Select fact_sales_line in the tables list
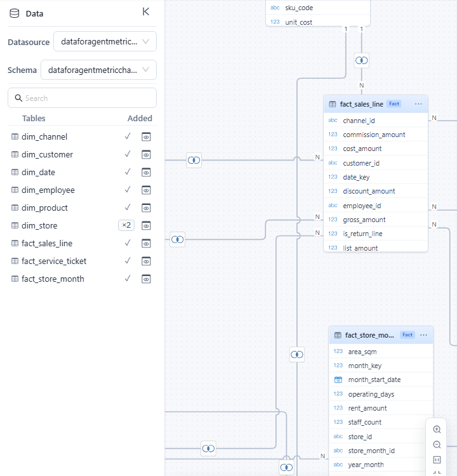 (x=47, y=243)
